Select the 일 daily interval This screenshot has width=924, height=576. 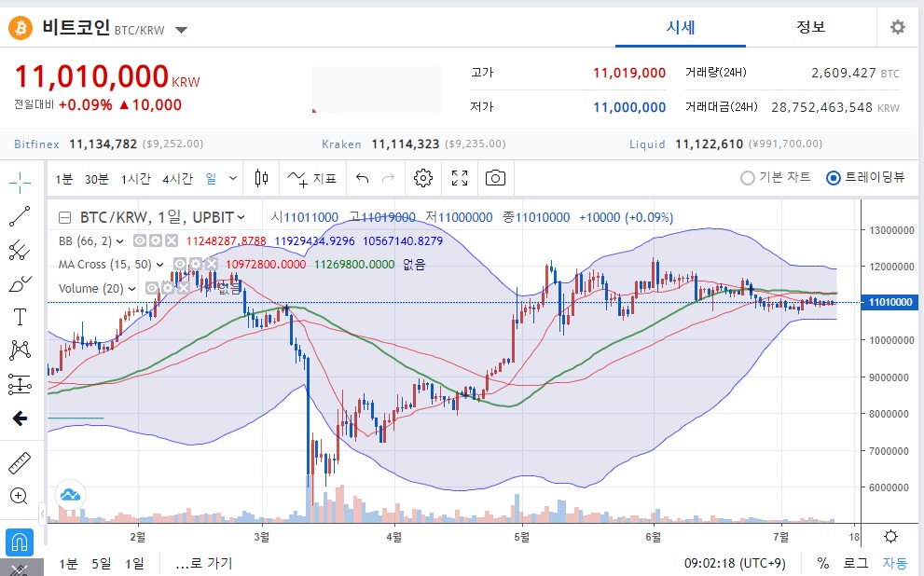click(x=211, y=178)
